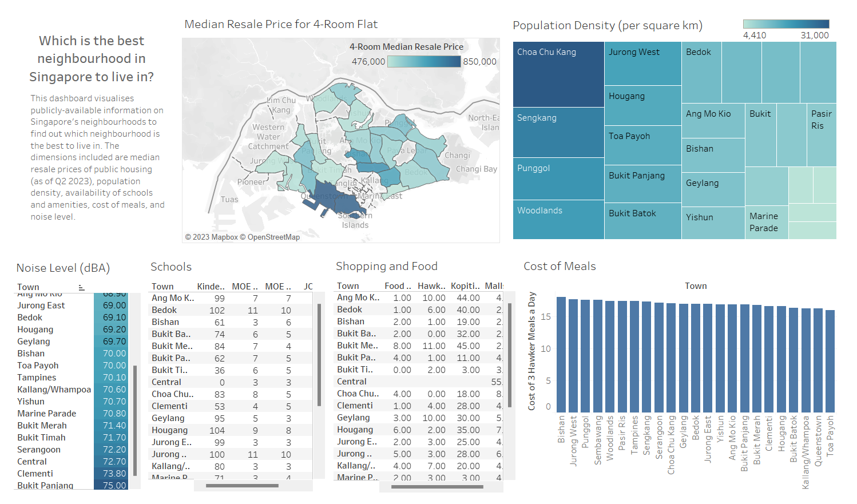Click the Schools table vertical scrollbar

pyautogui.click(x=319, y=355)
